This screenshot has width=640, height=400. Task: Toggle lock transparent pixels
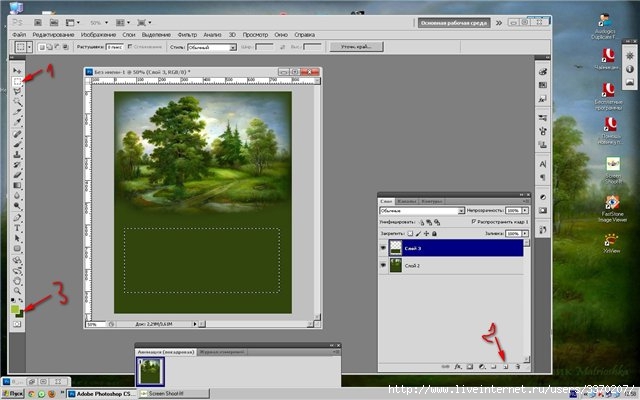pyautogui.click(x=410, y=233)
